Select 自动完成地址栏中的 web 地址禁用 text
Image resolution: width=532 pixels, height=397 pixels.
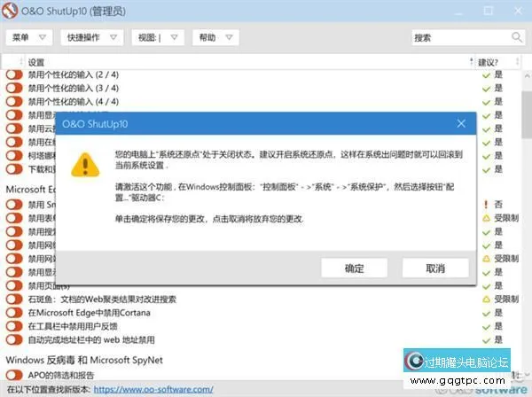click(x=91, y=340)
